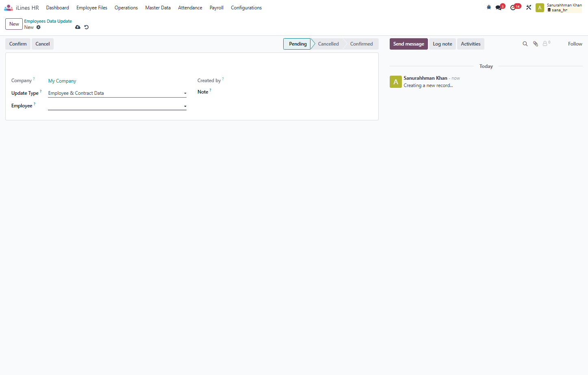Select the Confirmed status stage
This screenshot has height=375, width=588.
tap(361, 44)
